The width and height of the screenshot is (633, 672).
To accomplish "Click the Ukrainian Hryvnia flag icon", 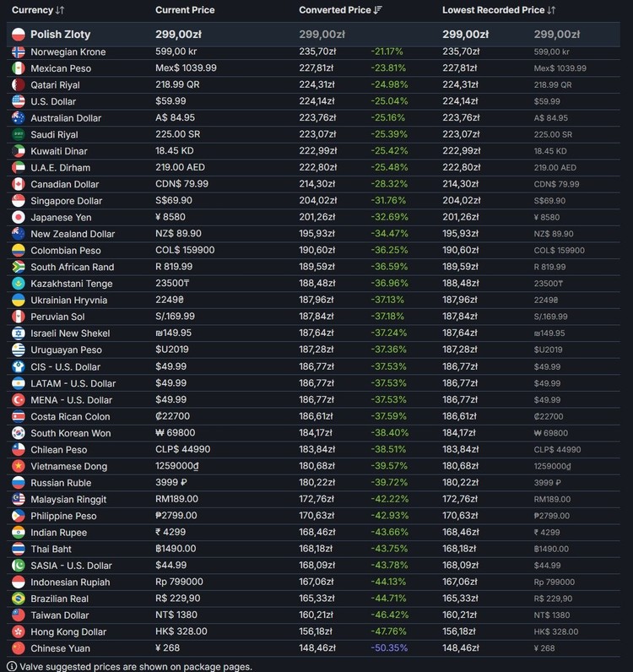I will click(x=19, y=301).
